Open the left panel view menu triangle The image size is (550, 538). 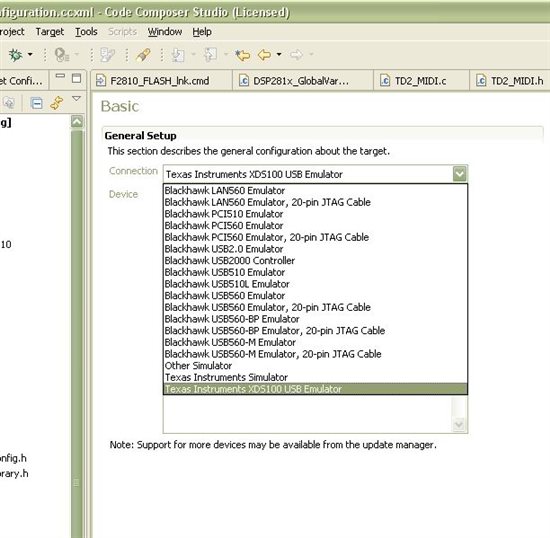(76, 99)
